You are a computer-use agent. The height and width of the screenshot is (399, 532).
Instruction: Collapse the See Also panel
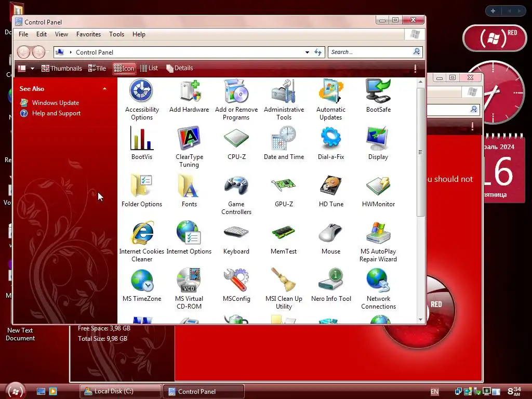pyautogui.click(x=105, y=88)
